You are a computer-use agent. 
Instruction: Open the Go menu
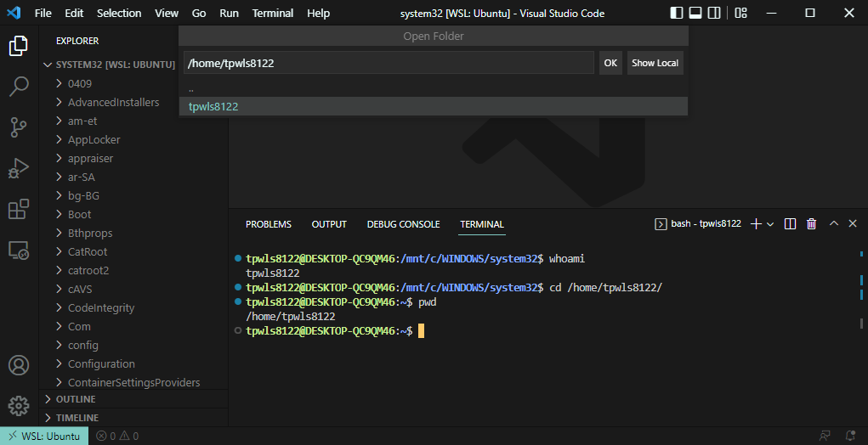[x=199, y=14]
